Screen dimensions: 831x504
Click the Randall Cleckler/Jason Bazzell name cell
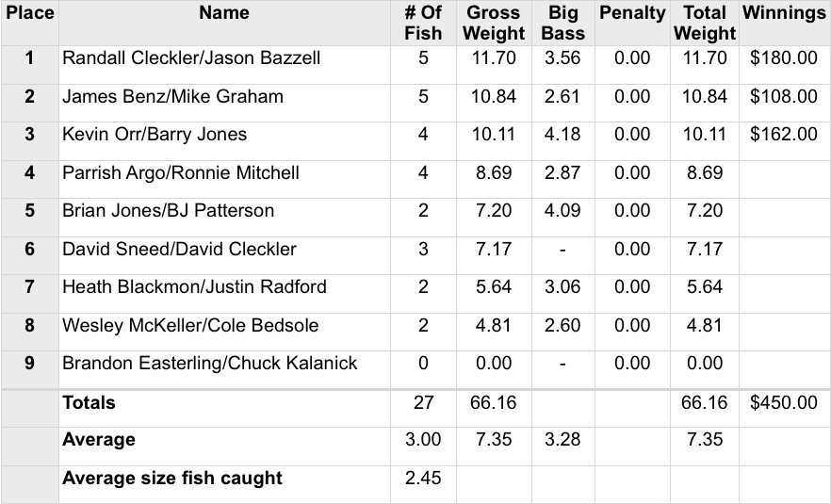coord(191,58)
